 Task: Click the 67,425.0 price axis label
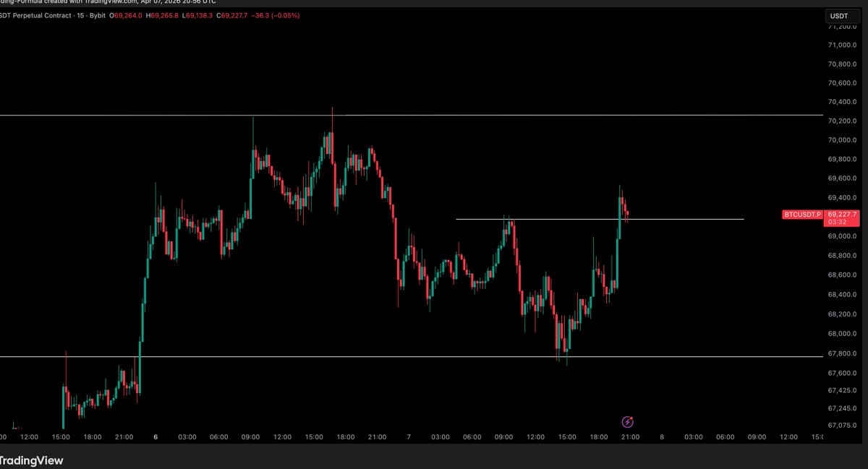(843, 390)
